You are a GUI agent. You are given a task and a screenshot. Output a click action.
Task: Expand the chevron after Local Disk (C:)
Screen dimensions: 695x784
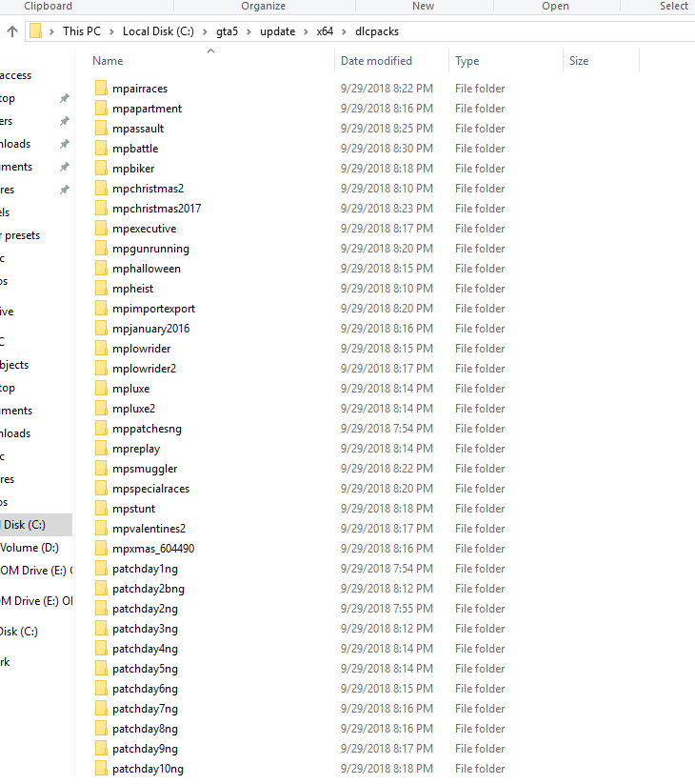point(205,31)
